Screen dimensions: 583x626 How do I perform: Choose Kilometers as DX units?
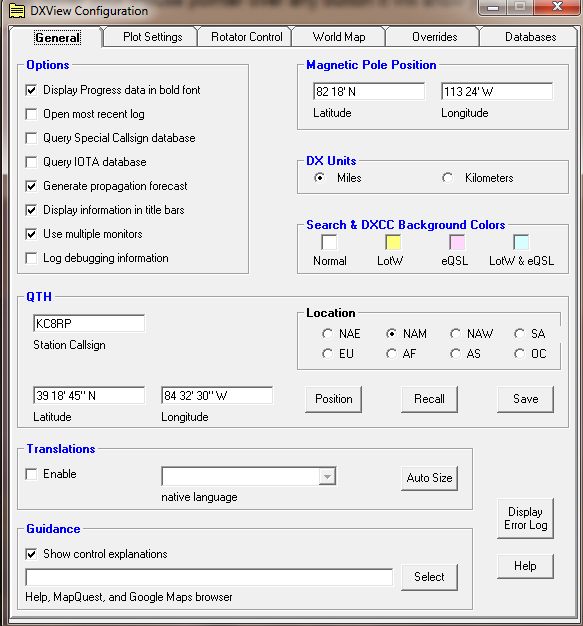tap(447, 177)
